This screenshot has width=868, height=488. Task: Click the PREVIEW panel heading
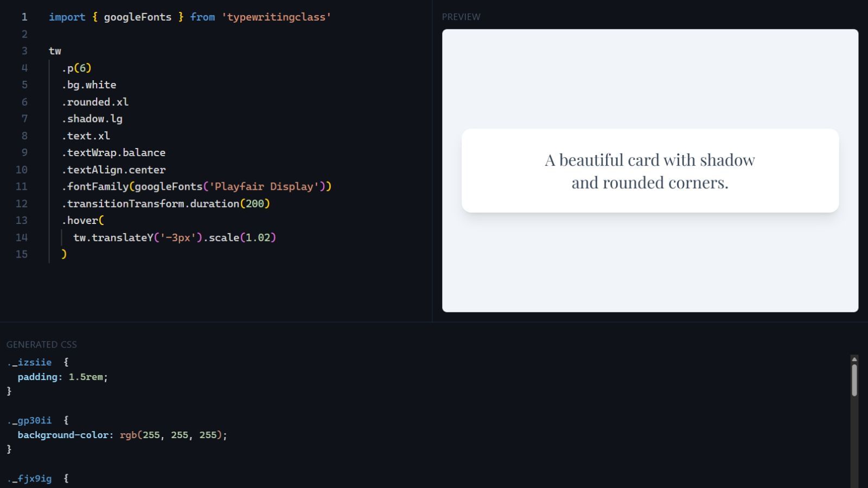(461, 17)
